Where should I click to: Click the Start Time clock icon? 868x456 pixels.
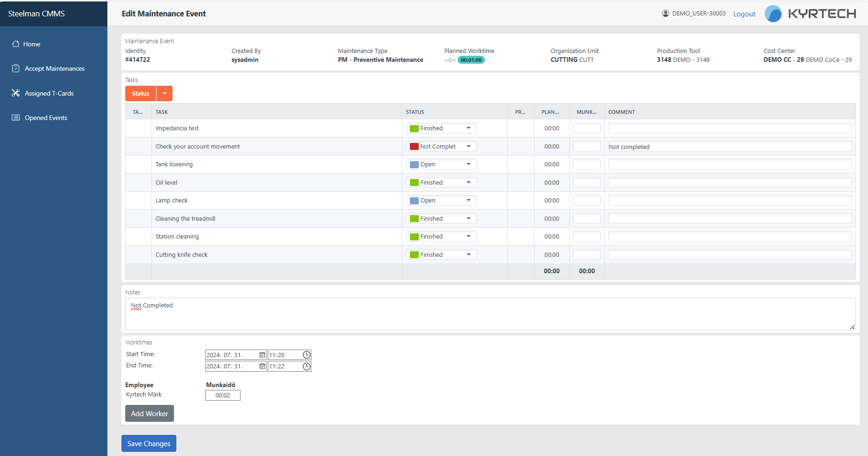coord(306,355)
